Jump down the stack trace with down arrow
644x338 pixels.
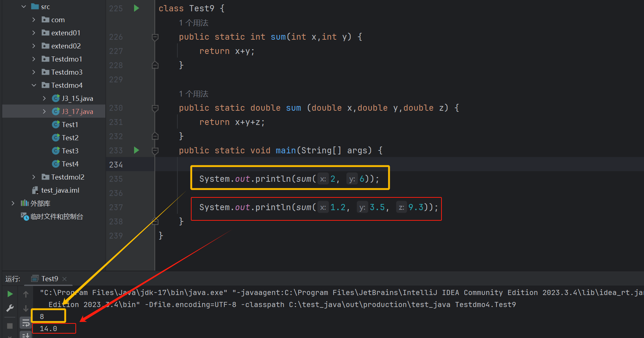click(26, 308)
